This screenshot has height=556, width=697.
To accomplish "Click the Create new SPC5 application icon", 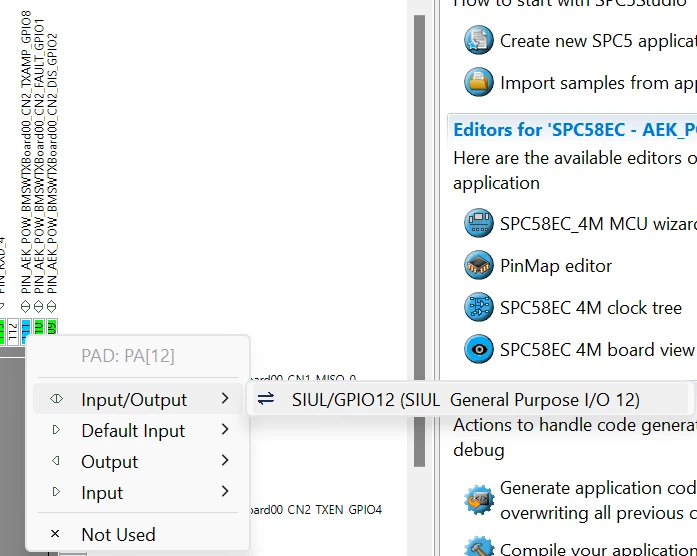I will click(479, 40).
